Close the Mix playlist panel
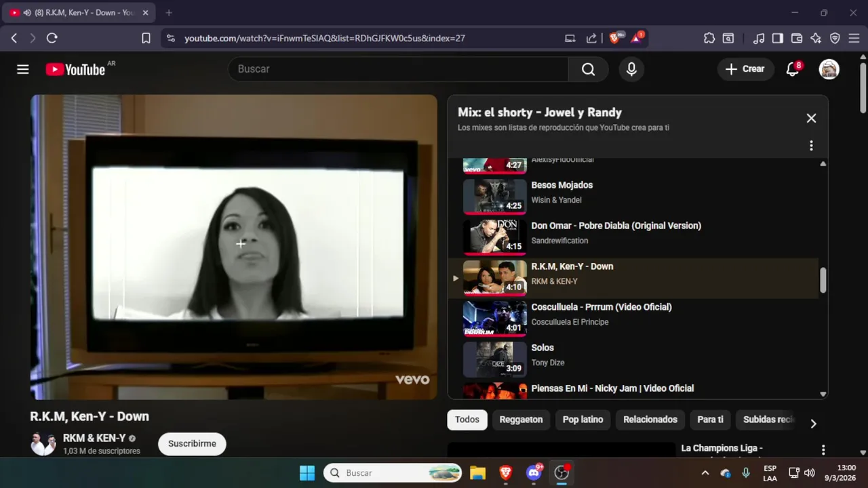Image resolution: width=868 pixels, height=488 pixels. coord(811,118)
